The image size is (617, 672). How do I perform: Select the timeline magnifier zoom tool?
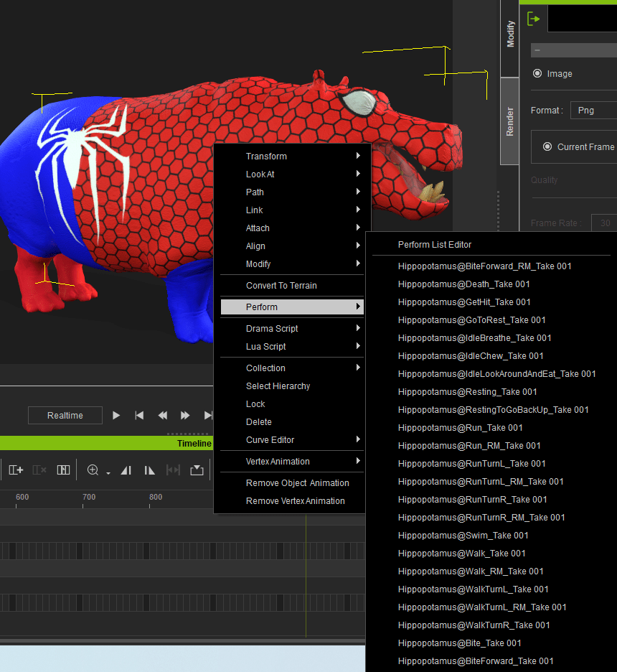(93, 470)
